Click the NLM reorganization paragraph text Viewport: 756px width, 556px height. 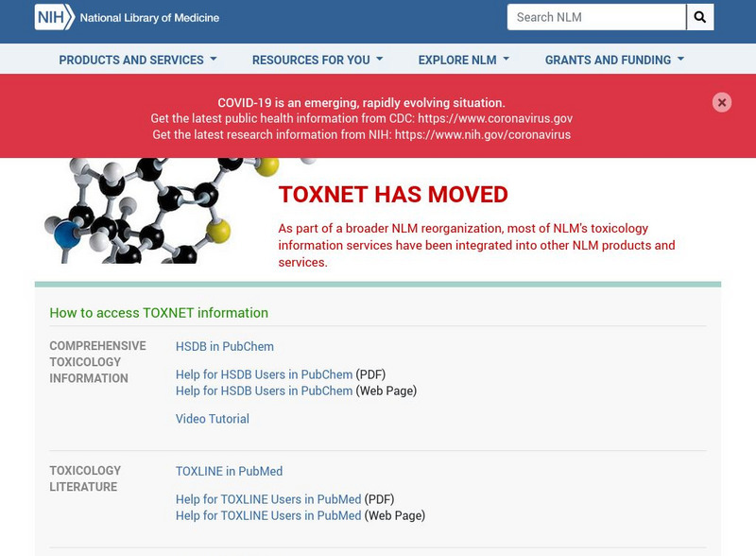click(x=476, y=245)
